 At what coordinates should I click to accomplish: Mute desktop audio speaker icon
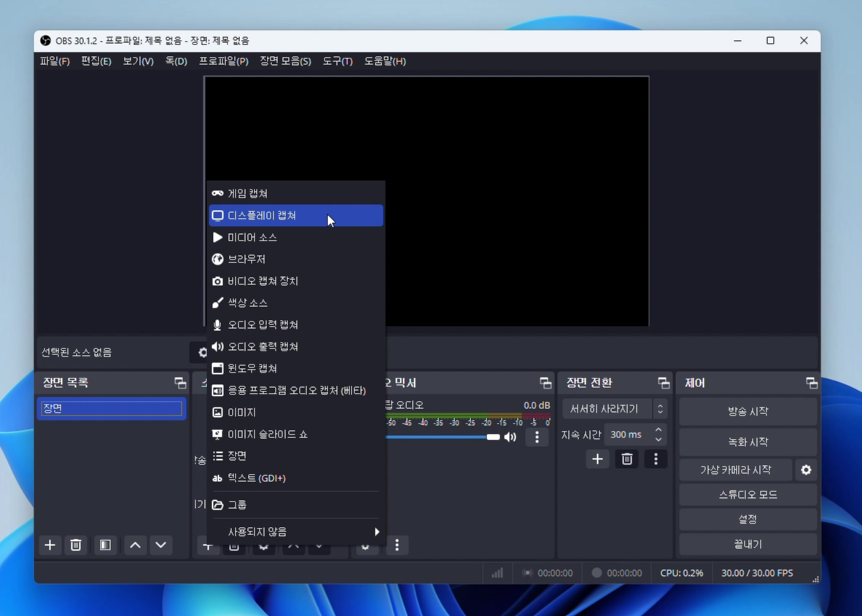point(510,437)
